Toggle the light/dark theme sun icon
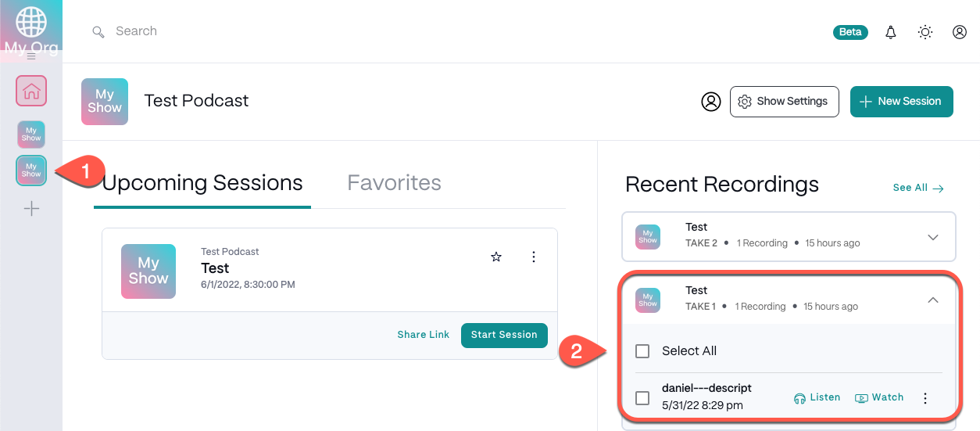 925,32
